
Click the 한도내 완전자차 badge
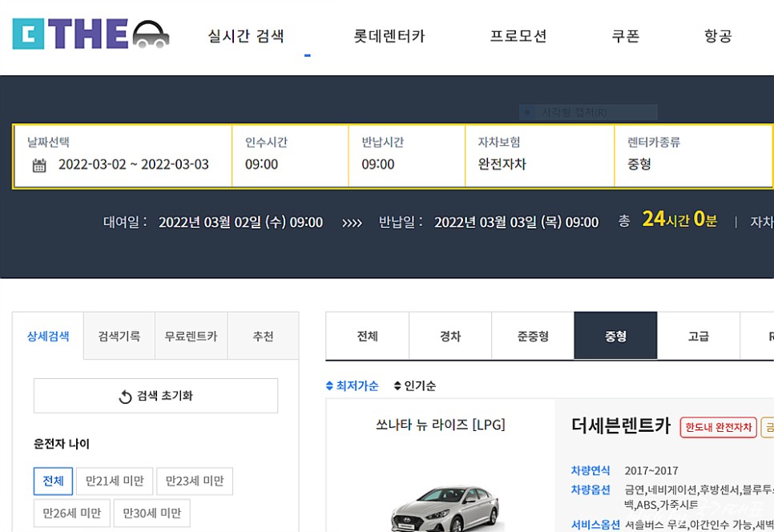tap(718, 427)
